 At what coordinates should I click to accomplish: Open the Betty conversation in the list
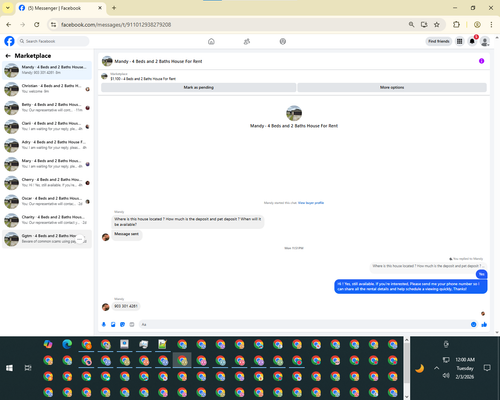[47, 108]
